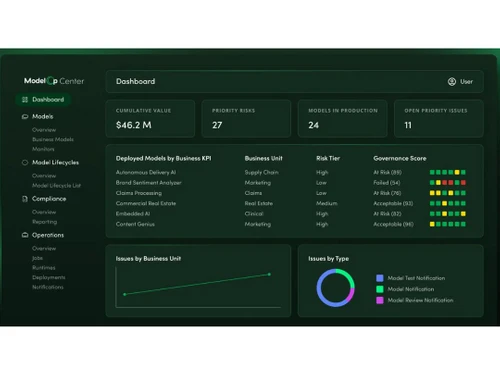Screen dimensions: 500x375
Task: Open the Models section label
Action: coord(43,116)
